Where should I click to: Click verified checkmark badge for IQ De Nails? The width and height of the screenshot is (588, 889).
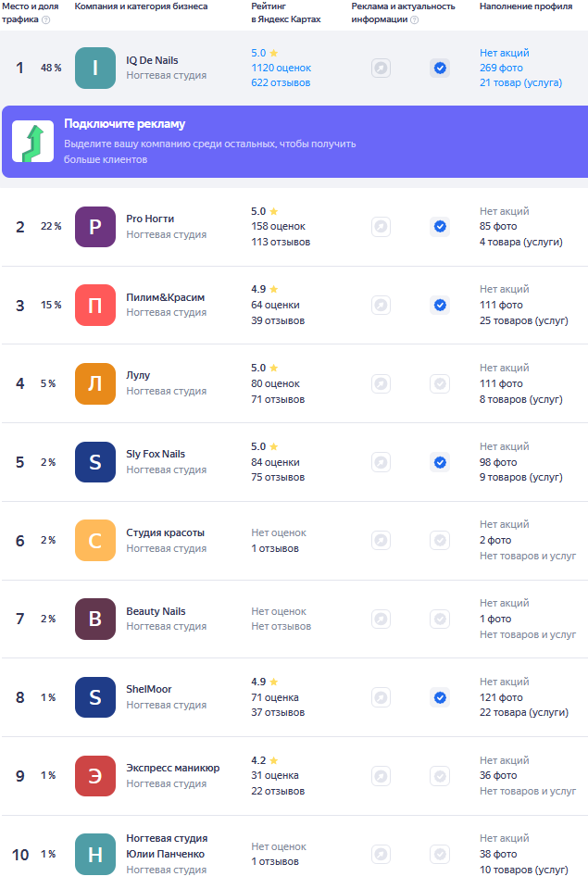[x=440, y=68]
